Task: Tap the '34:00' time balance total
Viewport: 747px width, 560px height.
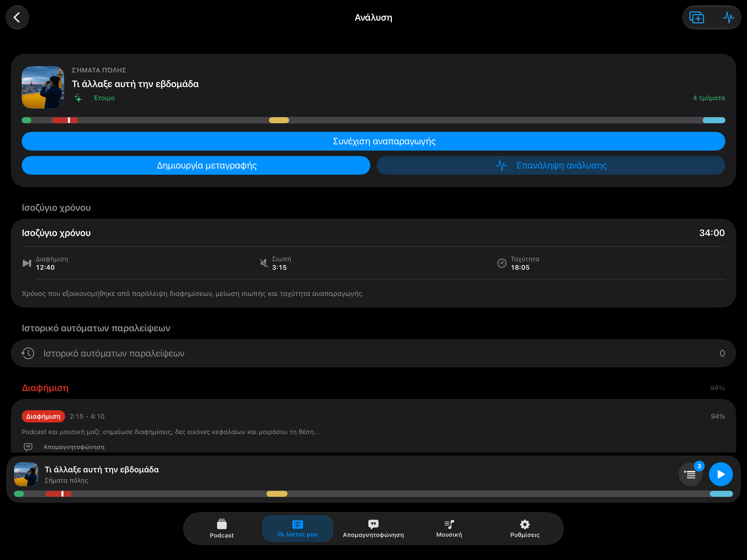Action: coord(712,233)
